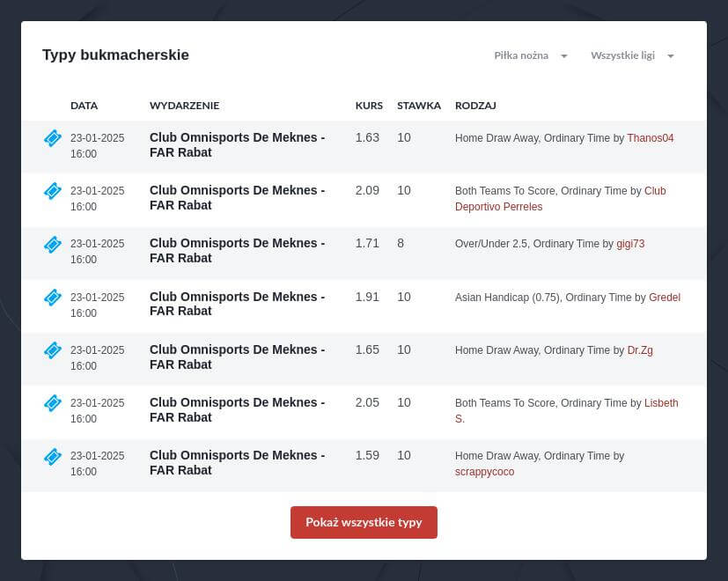Click the Pokaż wszystkie typy button
The image size is (728, 581).
click(364, 523)
